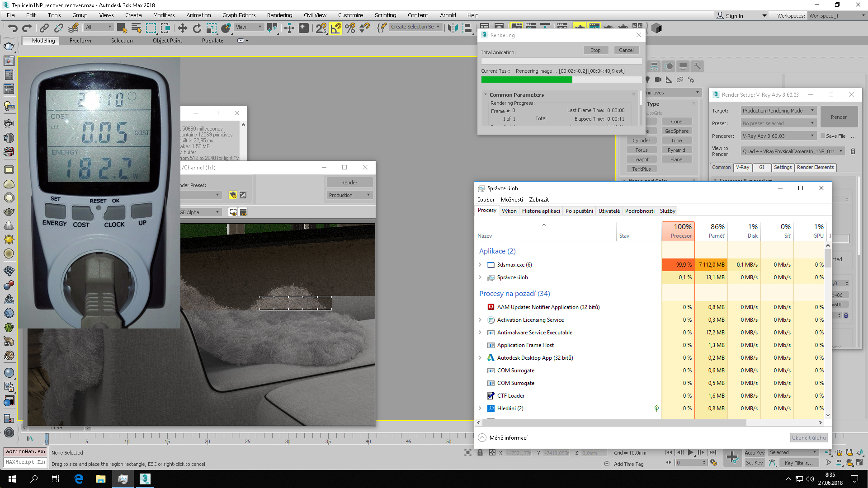Image resolution: width=868 pixels, height=488 pixels.
Task: Click the GeoSphere primitive button
Action: tap(676, 131)
